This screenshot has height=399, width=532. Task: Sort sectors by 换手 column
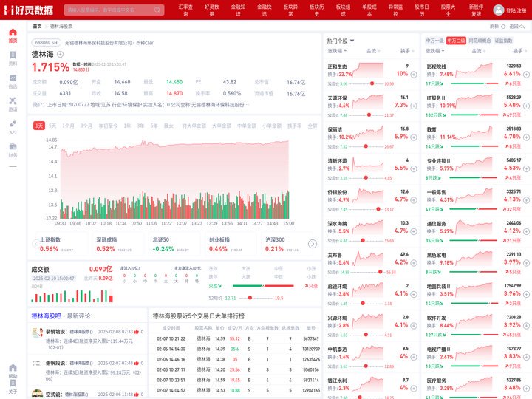click(x=519, y=51)
